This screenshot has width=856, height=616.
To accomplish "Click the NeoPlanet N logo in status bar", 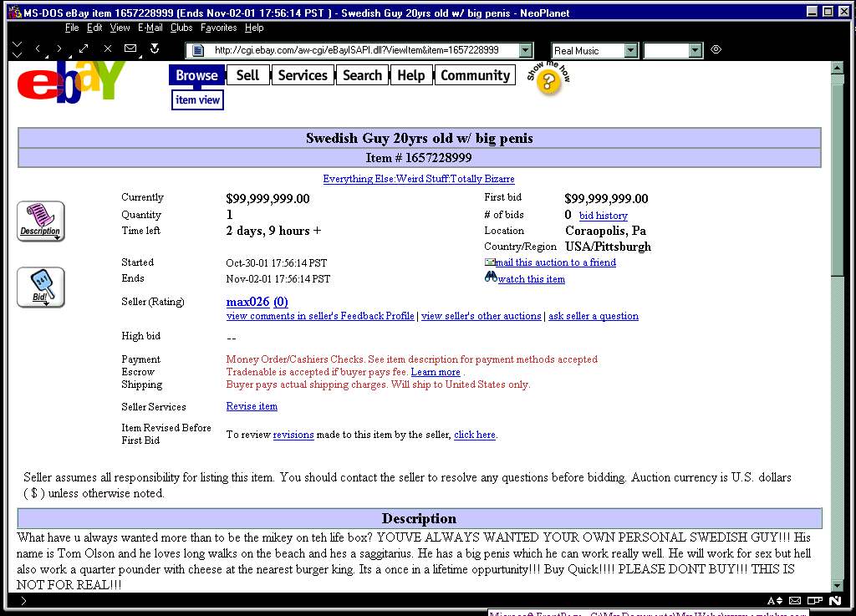I will pyautogui.click(x=835, y=601).
